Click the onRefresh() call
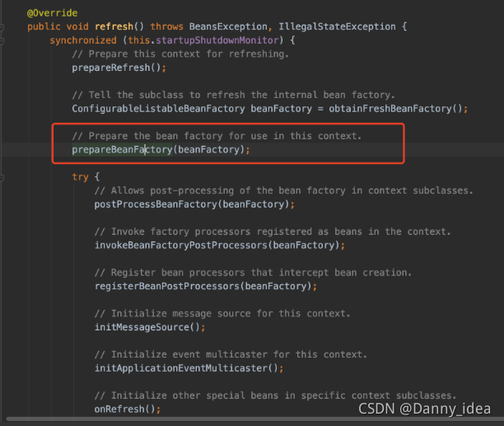Screen dimensions: 504x426 (127, 410)
